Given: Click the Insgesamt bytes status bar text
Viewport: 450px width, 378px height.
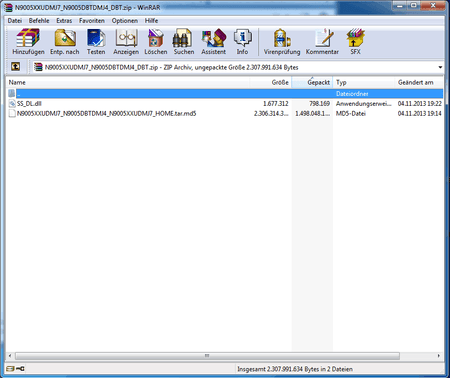Looking at the screenshot, I should 295,369.
